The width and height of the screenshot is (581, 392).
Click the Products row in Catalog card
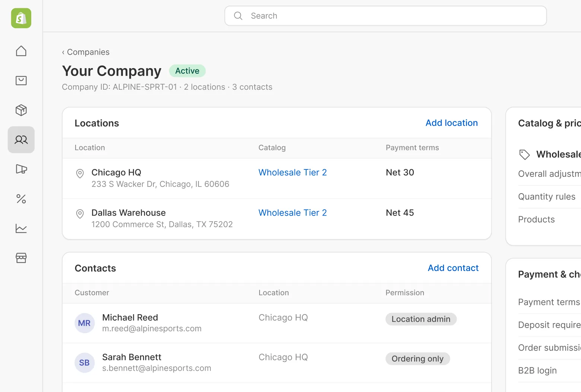click(x=549, y=219)
